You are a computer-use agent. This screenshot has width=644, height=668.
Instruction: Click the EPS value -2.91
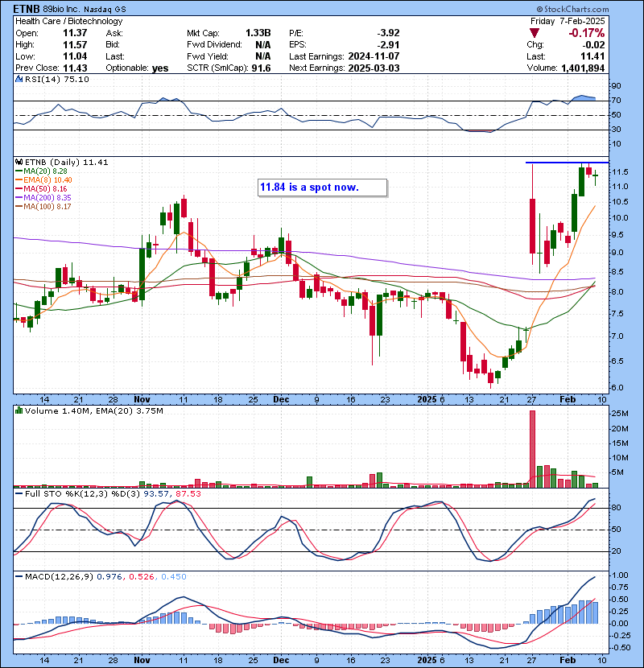tap(388, 45)
